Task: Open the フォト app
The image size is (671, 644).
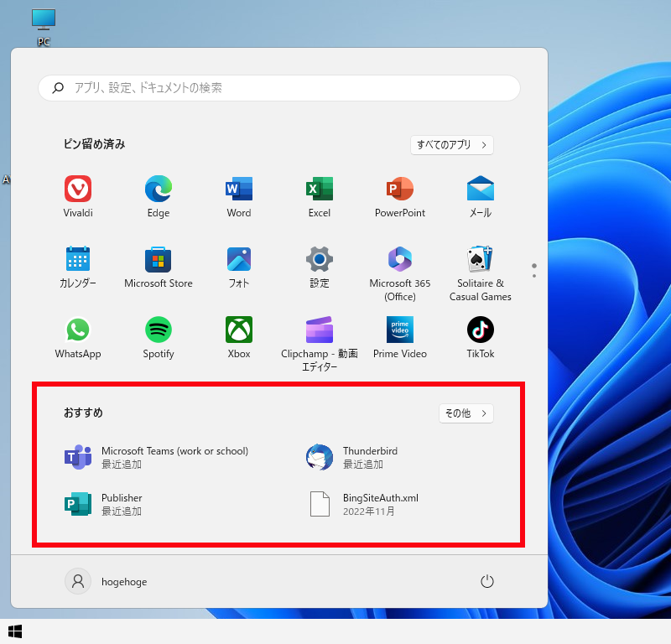Action: pyautogui.click(x=239, y=267)
